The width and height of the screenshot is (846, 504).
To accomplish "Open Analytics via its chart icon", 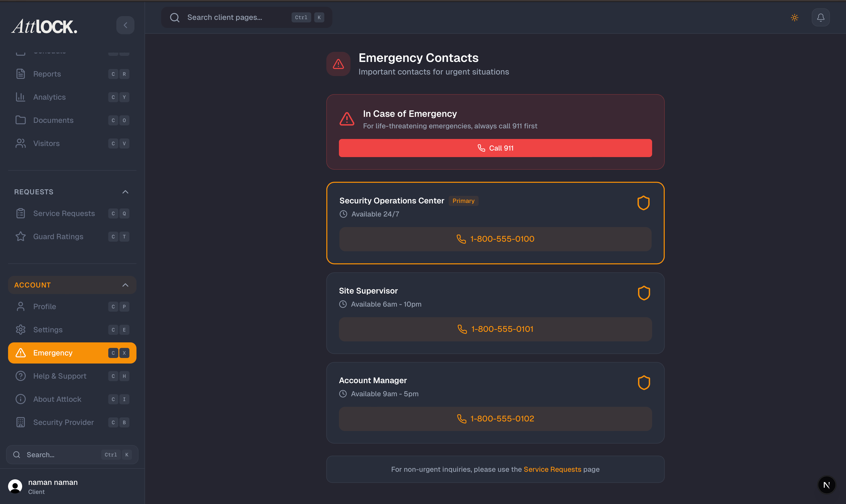I will tap(20, 97).
